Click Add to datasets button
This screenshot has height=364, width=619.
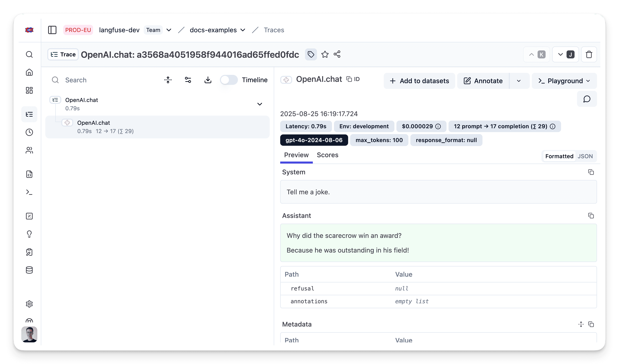coord(419,81)
